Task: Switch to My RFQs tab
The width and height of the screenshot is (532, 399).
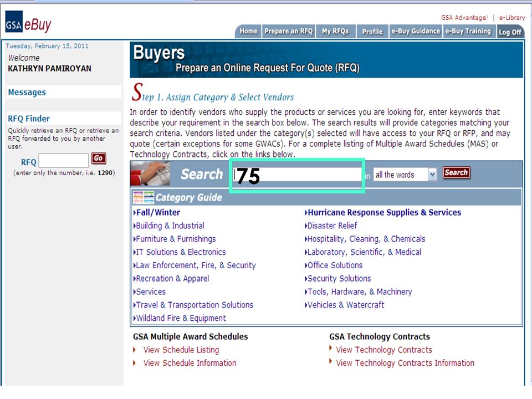Action: 336,31
